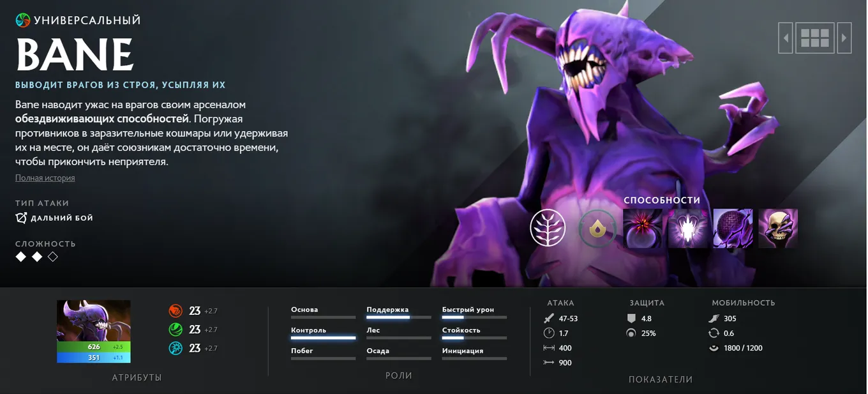Select the Brain Sap ability icon
The height and width of the screenshot is (394, 868).
(688, 229)
